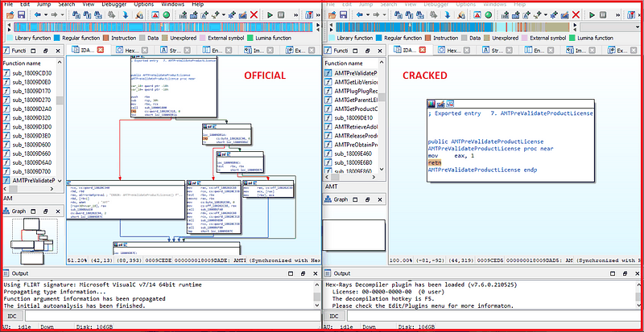Switch to Hex view tab in OFFICIAL window
644x332 pixels.
coord(130,51)
